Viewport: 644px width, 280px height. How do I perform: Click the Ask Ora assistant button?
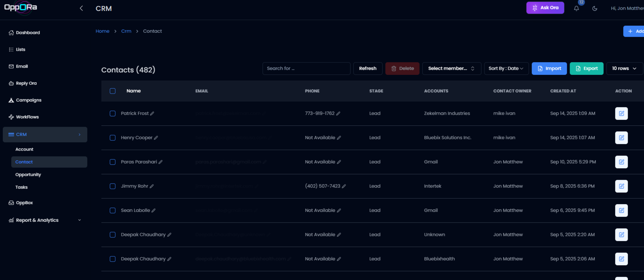pos(545,8)
